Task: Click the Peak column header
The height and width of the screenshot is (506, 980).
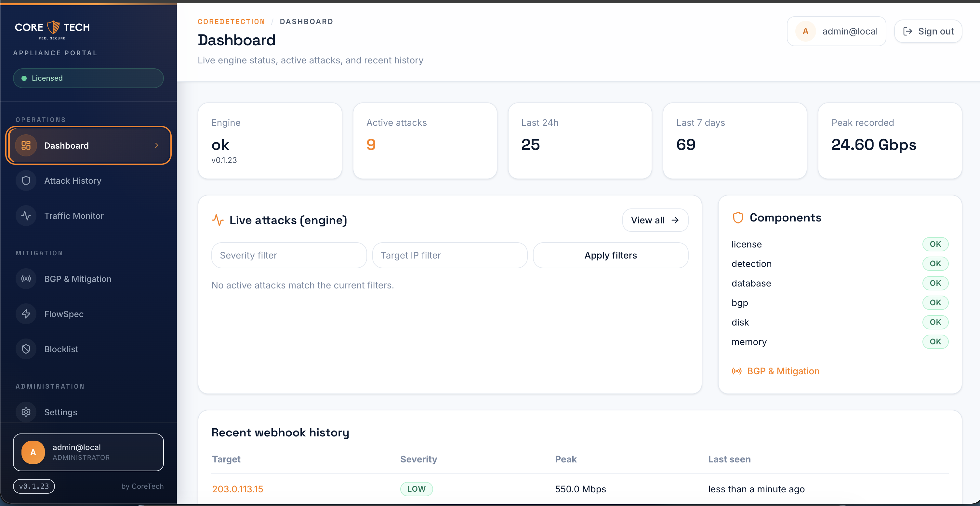Action: click(x=566, y=459)
